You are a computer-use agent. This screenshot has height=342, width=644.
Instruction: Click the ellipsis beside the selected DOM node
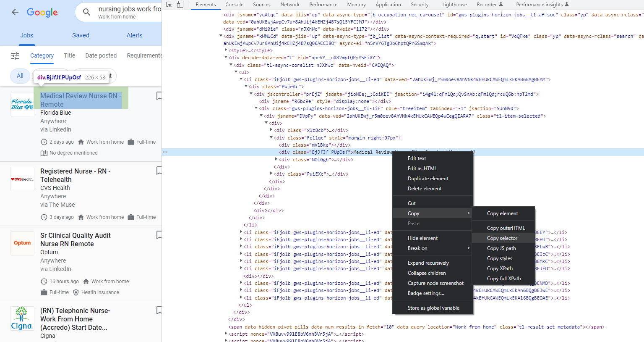coord(165,152)
